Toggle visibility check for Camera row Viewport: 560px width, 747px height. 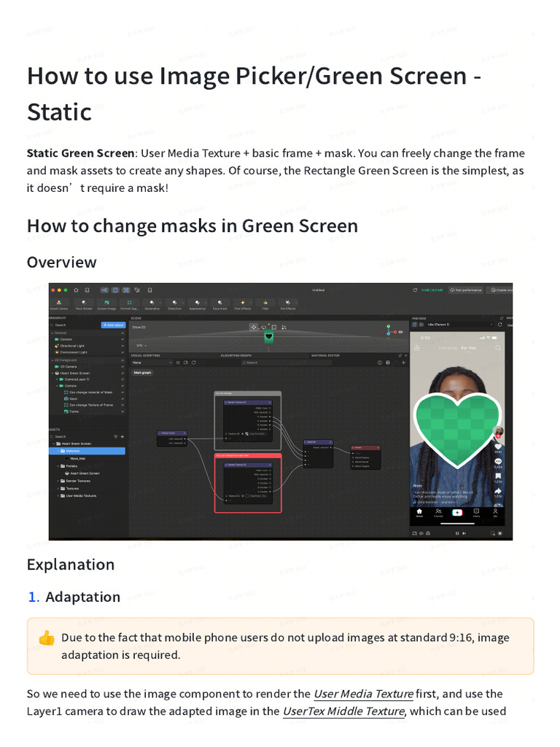122,339
